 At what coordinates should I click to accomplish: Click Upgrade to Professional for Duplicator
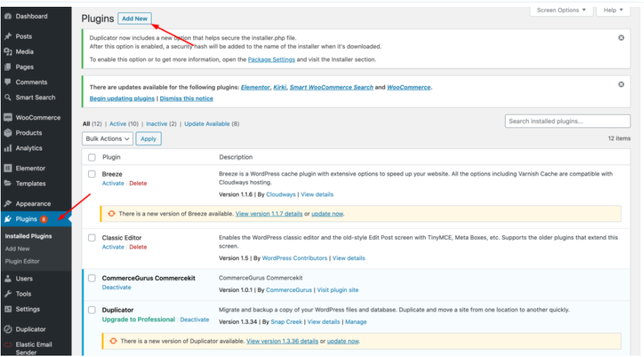pyautogui.click(x=138, y=319)
